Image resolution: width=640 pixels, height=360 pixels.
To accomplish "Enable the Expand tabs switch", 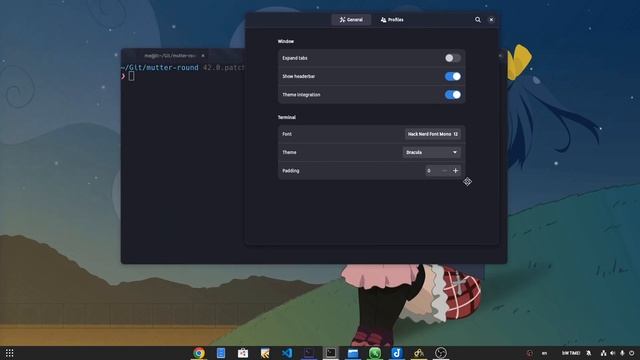I will (x=453, y=58).
